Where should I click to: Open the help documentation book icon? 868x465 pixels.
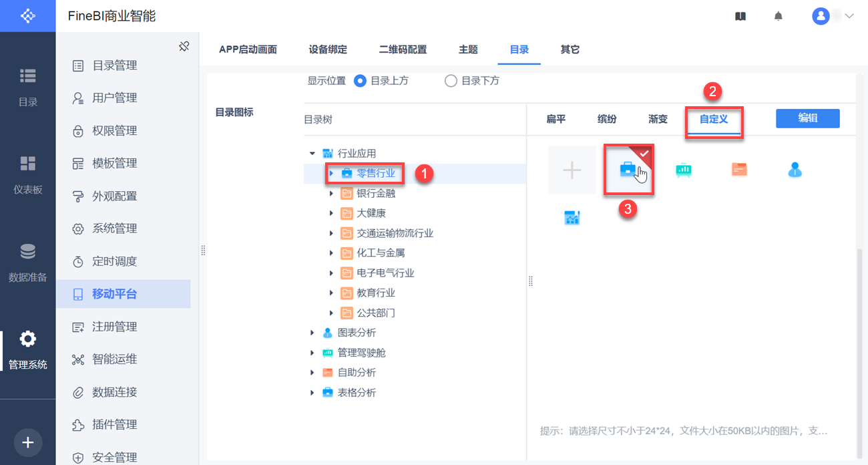[740, 16]
